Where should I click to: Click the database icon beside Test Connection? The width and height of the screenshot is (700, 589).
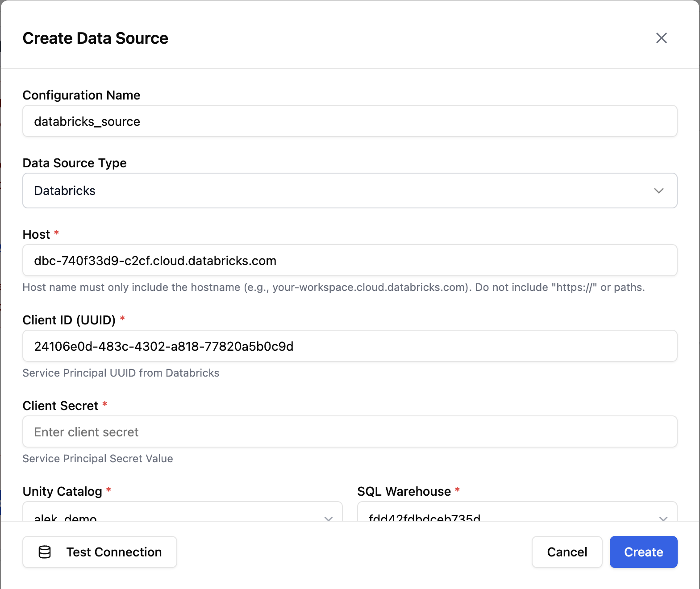click(45, 552)
